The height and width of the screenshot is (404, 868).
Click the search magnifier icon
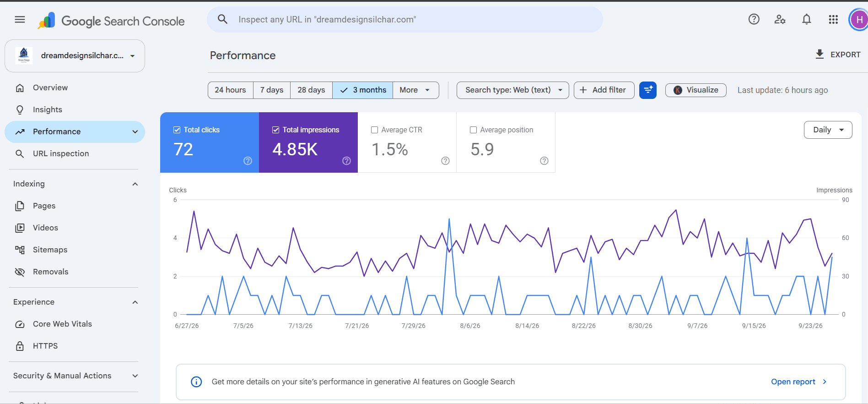[x=222, y=19]
